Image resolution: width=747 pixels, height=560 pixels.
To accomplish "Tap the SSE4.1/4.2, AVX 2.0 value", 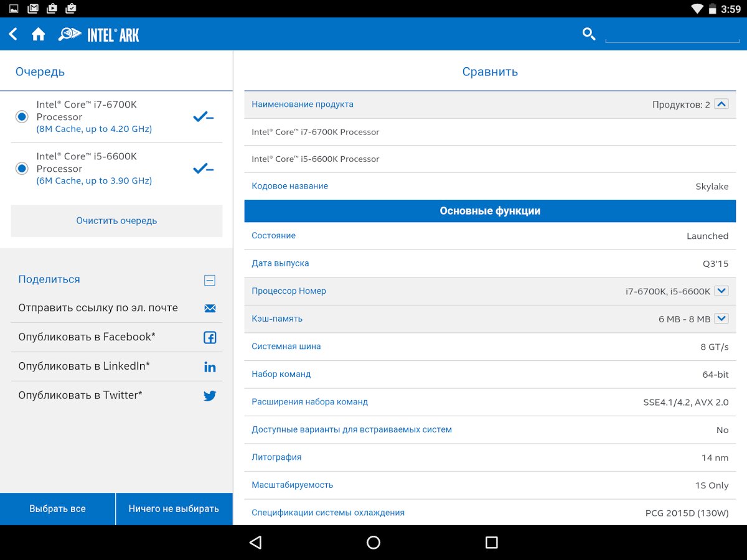I will pyautogui.click(x=686, y=403).
